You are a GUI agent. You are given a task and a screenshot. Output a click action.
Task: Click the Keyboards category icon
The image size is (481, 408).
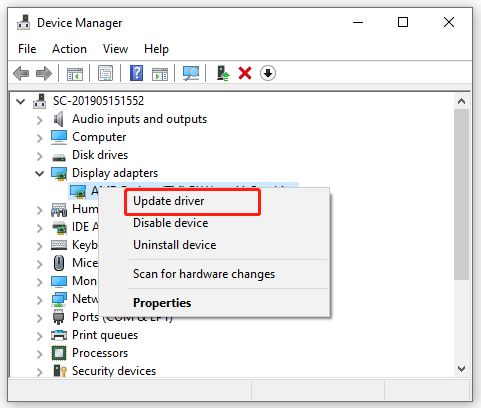[x=59, y=245]
